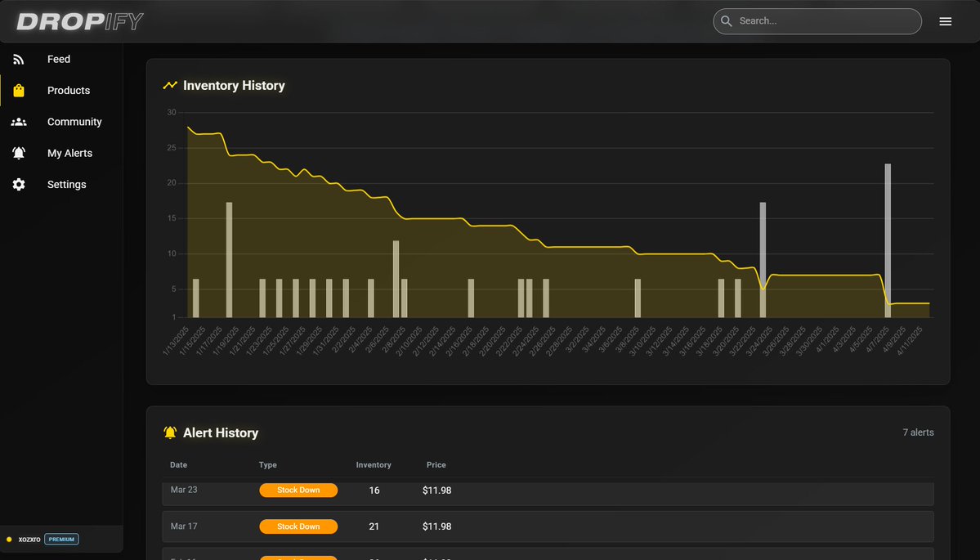The width and height of the screenshot is (980, 560).
Task: Focus the Search input field
Action: pos(817,21)
